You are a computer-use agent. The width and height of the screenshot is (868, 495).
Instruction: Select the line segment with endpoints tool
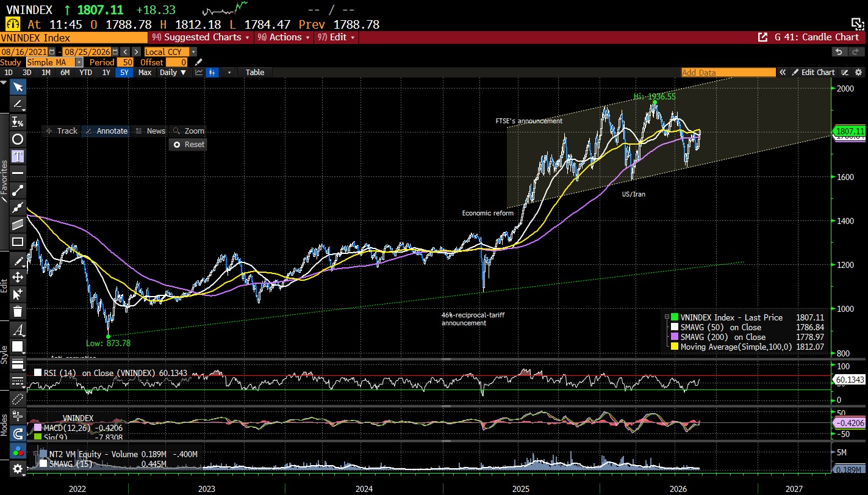(18, 190)
